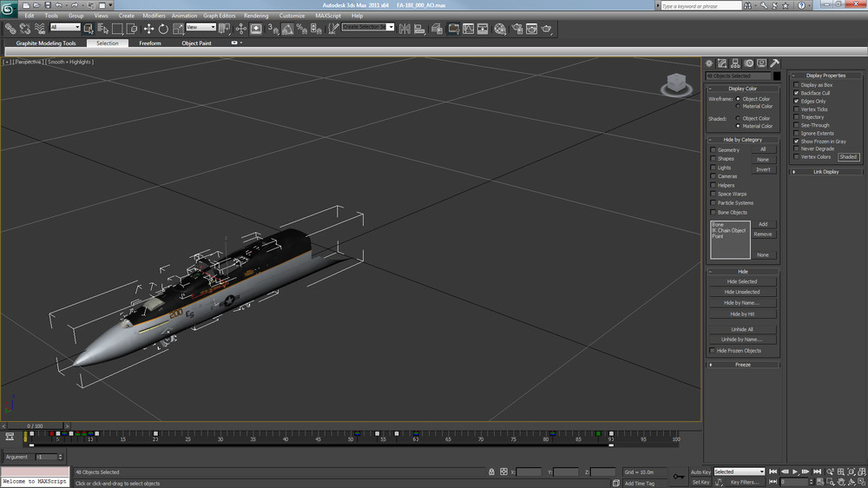The width and height of the screenshot is (868, 488).
Task: Expand the Freeze rollout
Action: (742, 365)
